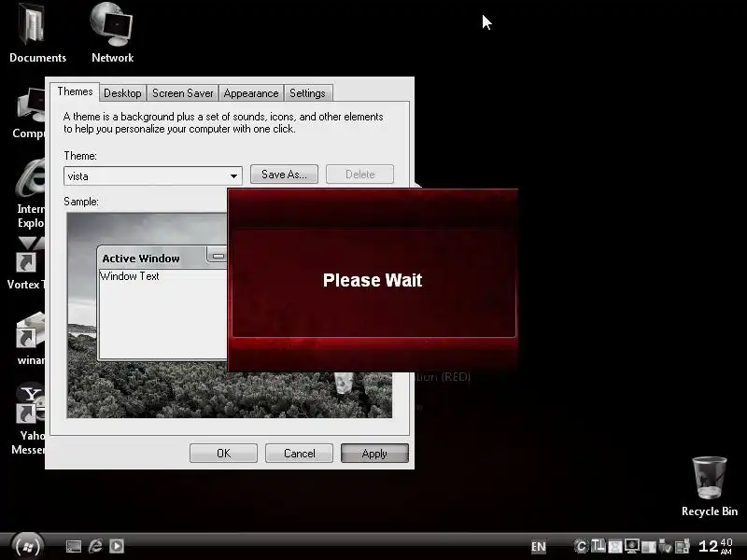
Task: Click the taskbar clock
Action: click(x=715, y=546)
